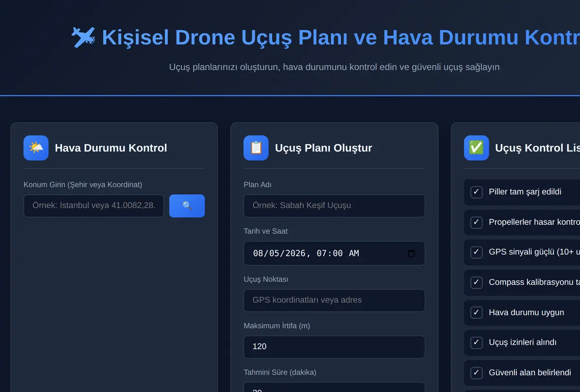
Task: Click the clipboard icon in Uçuş Planı Oluştur
Action: tap(256, 148)
